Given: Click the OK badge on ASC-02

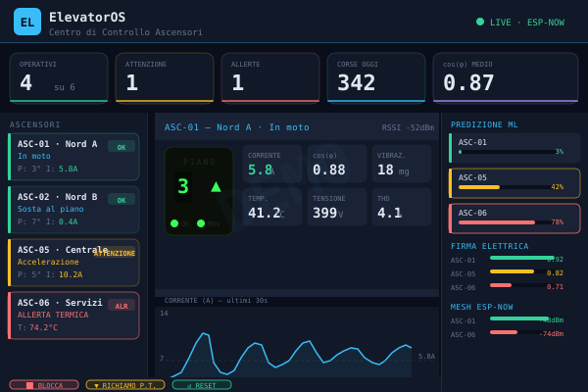Looking at the screenshot, I should (122, 200).
